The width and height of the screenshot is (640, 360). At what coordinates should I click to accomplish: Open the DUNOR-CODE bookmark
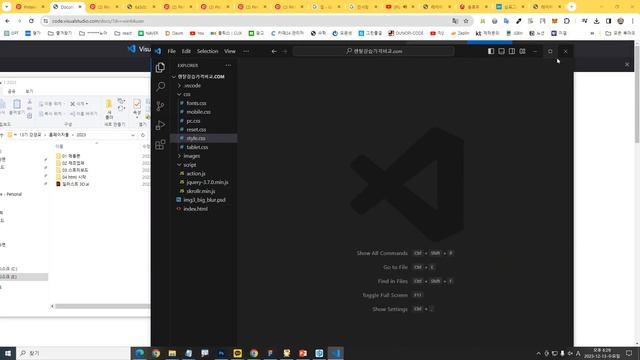click(406, 33)
